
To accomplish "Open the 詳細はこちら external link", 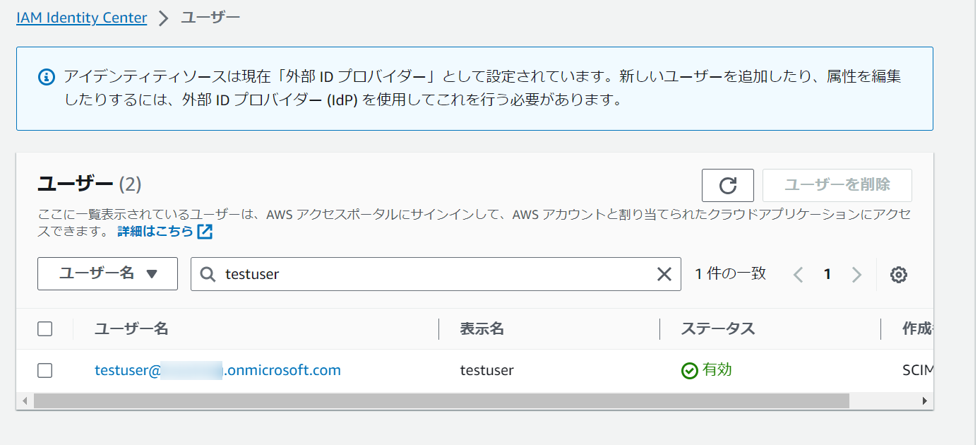I will click(x=165, y=231).
